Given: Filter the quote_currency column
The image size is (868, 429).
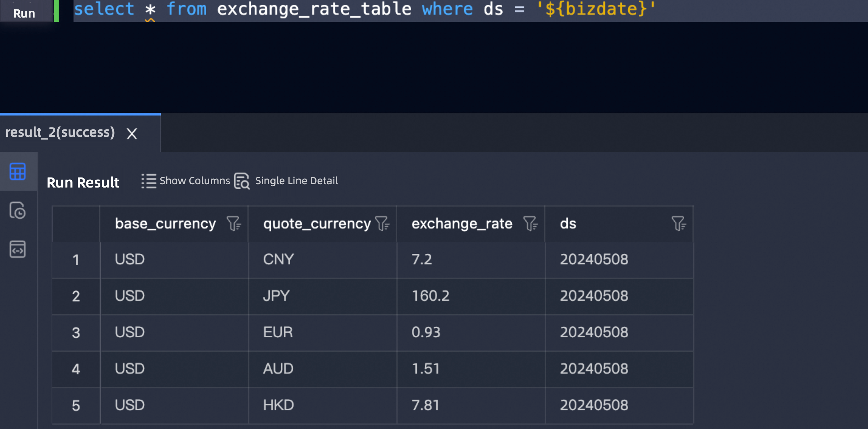Looking at the screenshot, I should [383, 224].
